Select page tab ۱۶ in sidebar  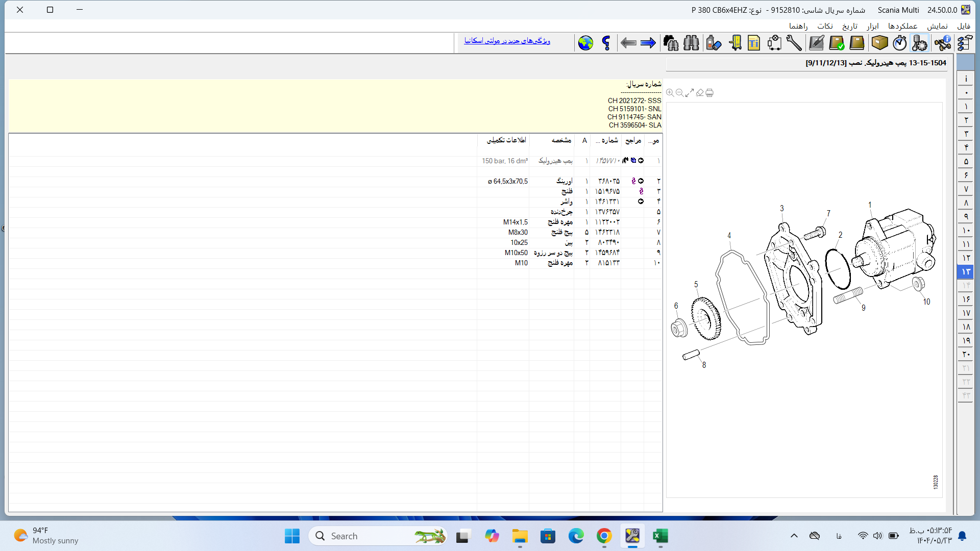click(966, 299)
